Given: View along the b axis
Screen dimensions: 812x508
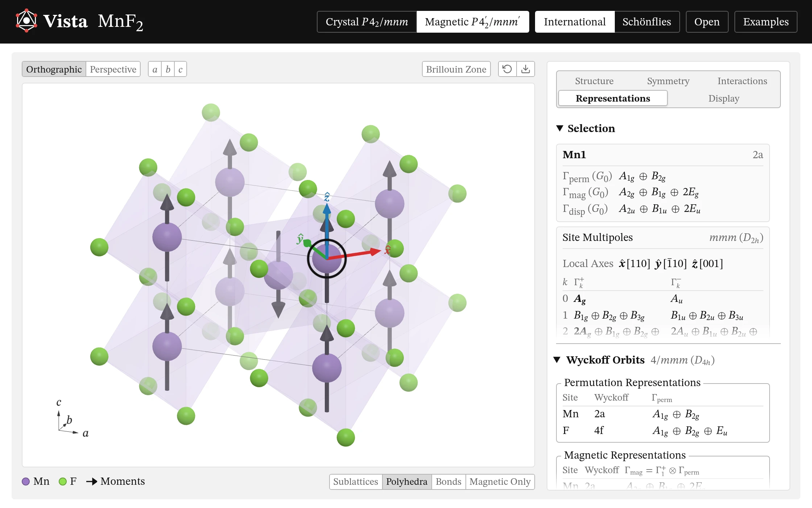Looking at the screenshot, I should click(168, 69).
